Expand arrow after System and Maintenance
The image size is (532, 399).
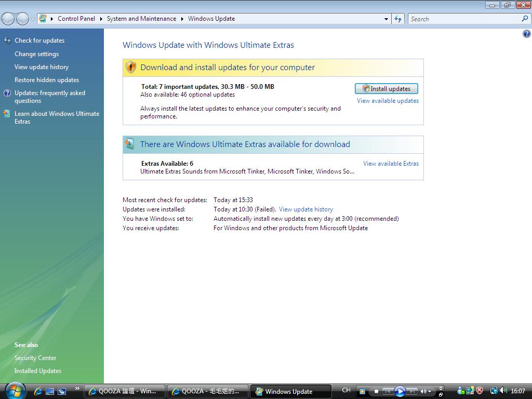pos(182,19)
